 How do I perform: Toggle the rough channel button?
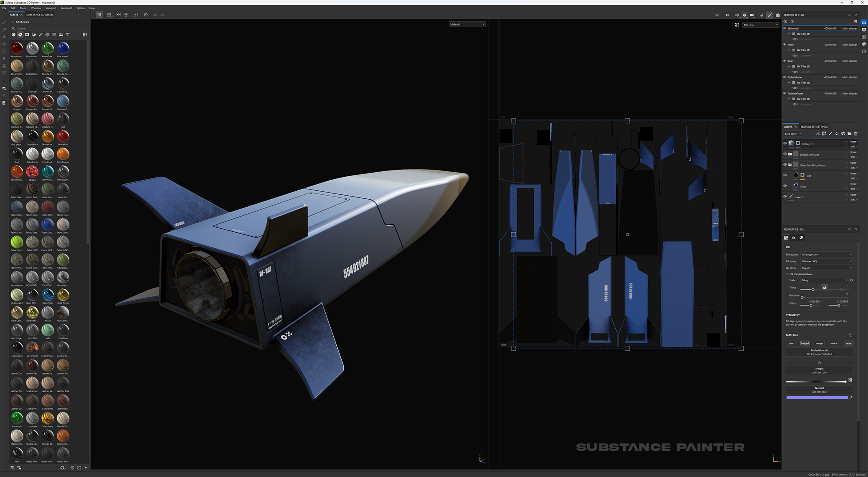pos(819,343)
